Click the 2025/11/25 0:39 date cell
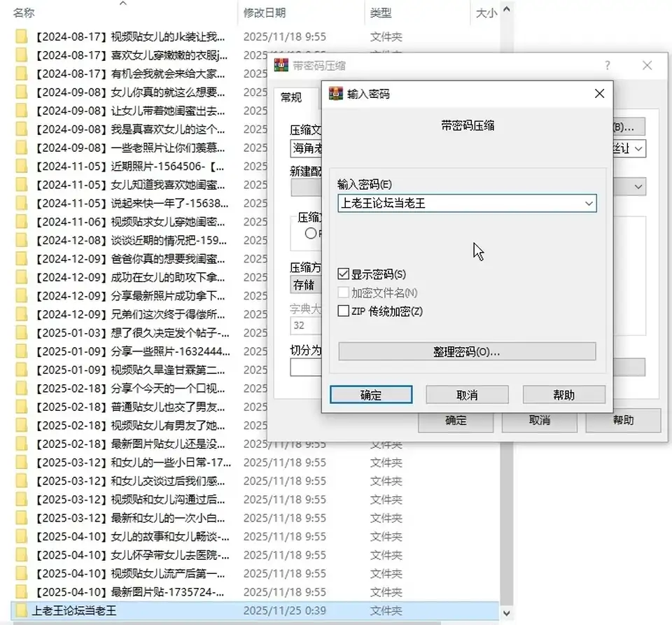This screenshot has height=625, width=672. [x=285, y=610]
